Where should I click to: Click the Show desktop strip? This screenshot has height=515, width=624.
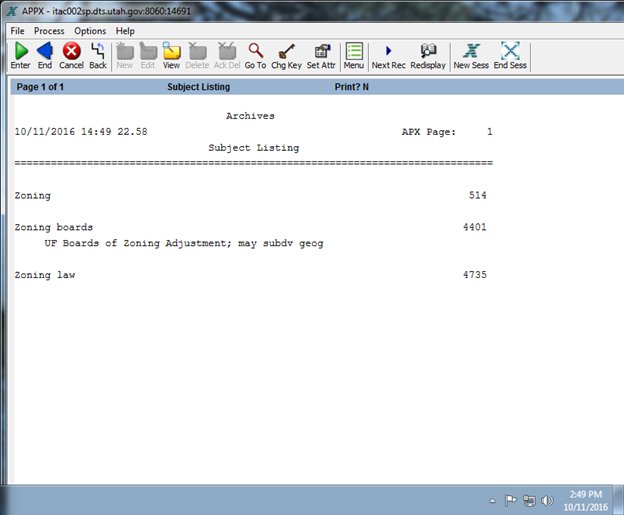pyautogui.click(x=619, y=500)
